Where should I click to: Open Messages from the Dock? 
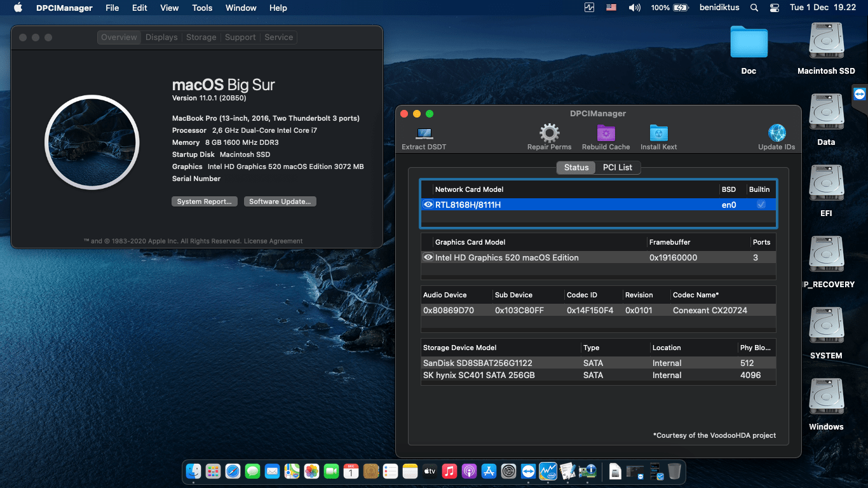(x=252, y=471)
